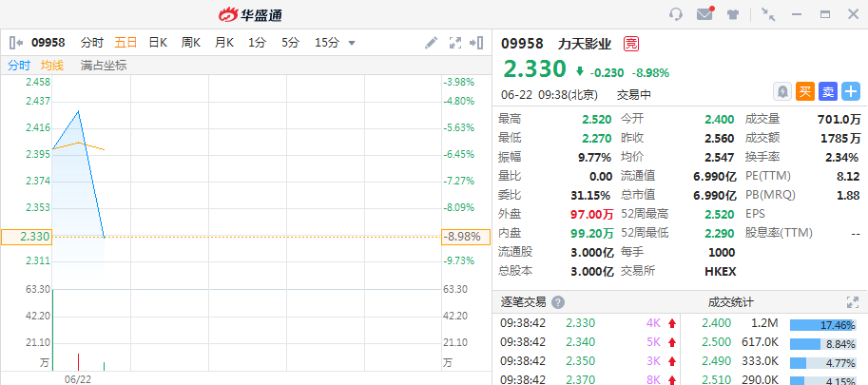Viewport: 868px width, 385px height.
Task: Click the 交易中 trading status
Action: point(634,95)
